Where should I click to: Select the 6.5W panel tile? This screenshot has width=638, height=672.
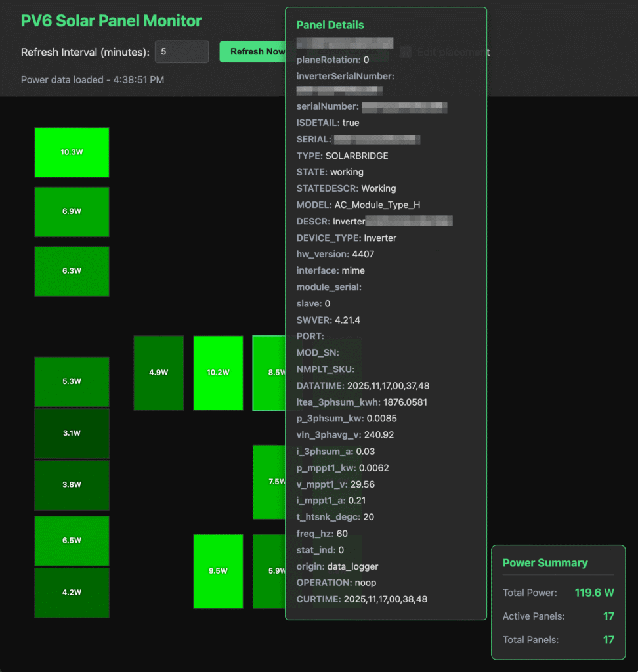[72, 541]
